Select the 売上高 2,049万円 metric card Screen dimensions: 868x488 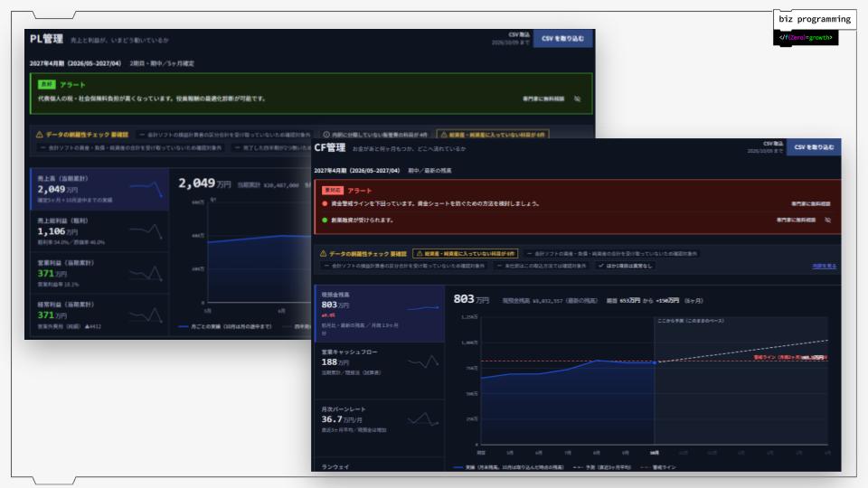[x=99, y=189]
